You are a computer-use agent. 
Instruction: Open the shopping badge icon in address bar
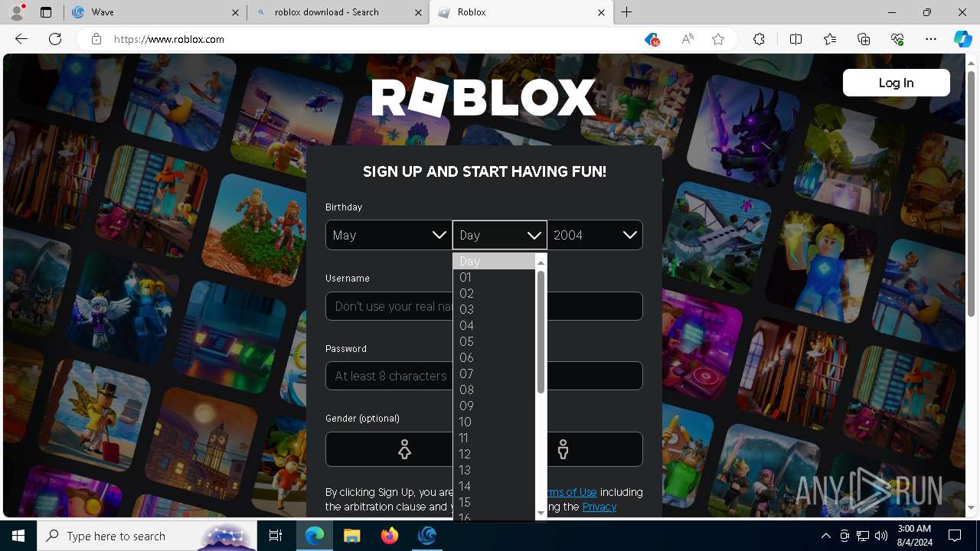tap(652, 40)
